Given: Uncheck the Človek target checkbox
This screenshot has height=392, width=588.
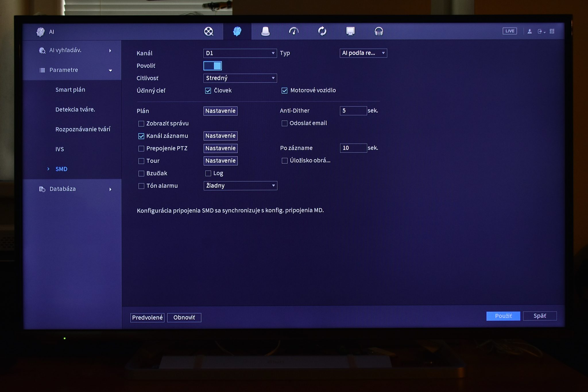Looking at the screenshot, I should [x=208, y=91].
